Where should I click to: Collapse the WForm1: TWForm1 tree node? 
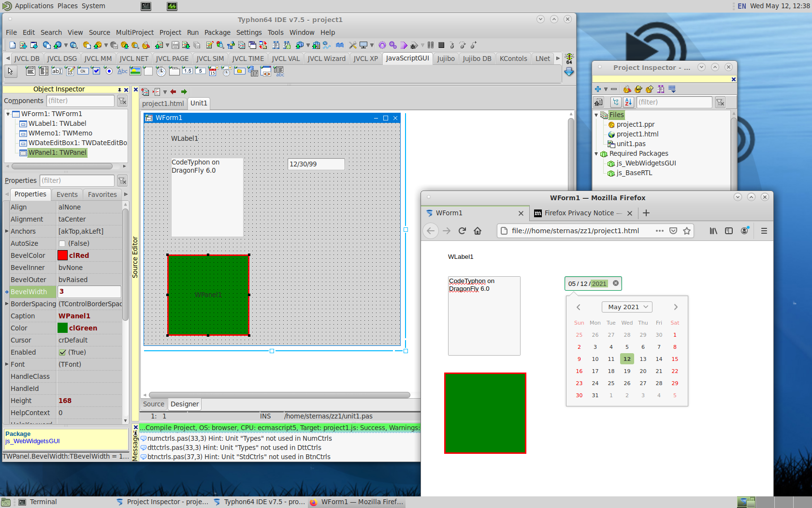[8, 114]
